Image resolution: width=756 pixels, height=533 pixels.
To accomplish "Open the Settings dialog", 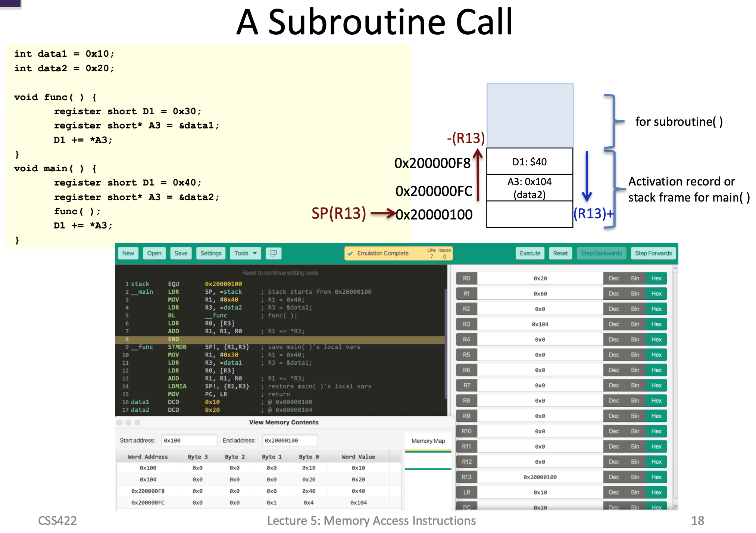I will [211, 253].
